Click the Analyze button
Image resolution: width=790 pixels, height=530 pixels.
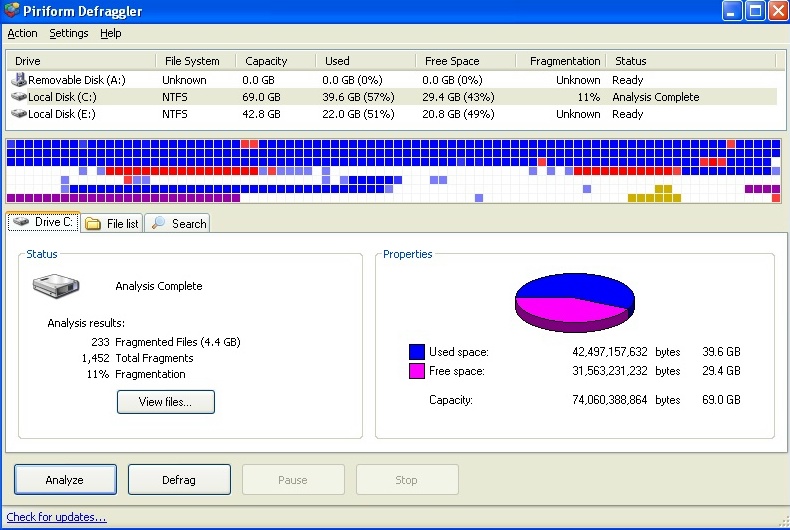coord(65,480)
